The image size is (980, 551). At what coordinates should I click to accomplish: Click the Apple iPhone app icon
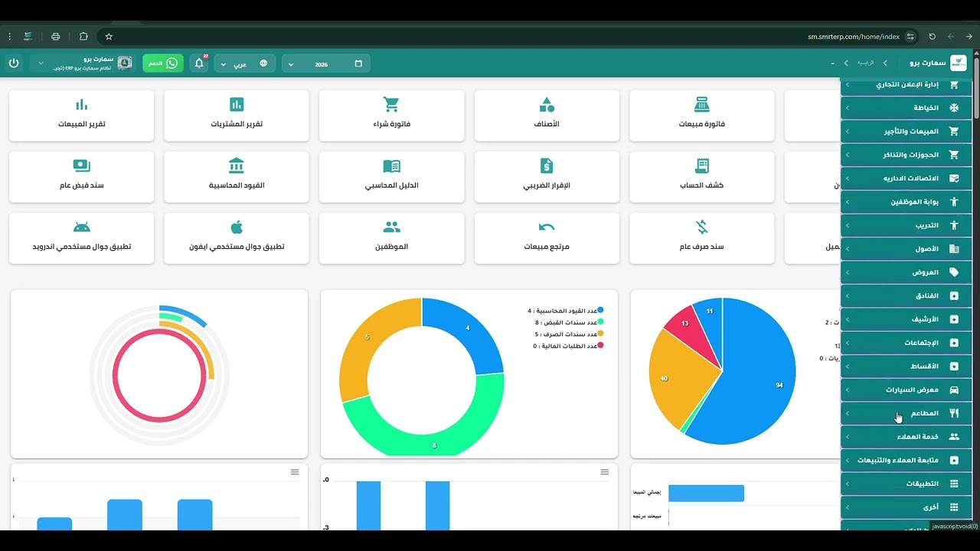pos(237,227)
